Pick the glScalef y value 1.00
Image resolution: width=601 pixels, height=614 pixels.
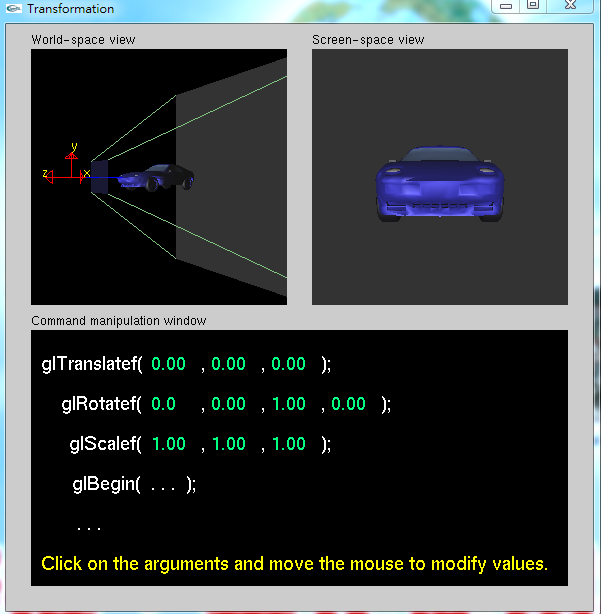coord(229,444)
